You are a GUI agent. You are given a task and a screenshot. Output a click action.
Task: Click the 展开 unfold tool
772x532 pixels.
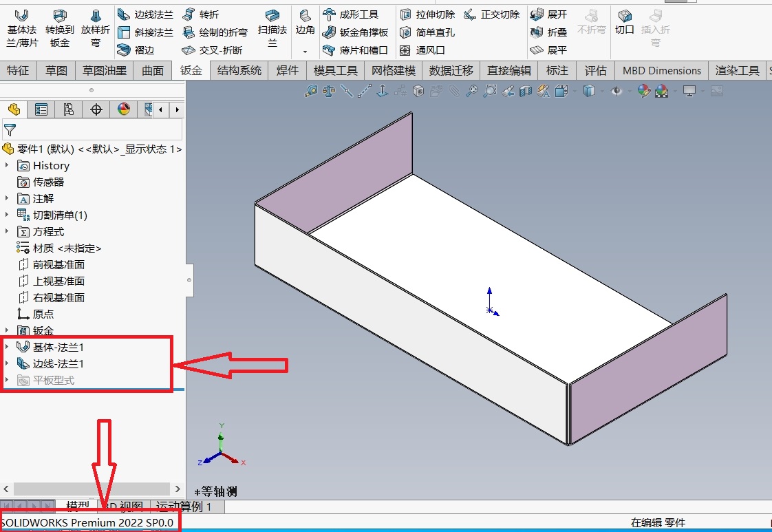click(548, 14)
